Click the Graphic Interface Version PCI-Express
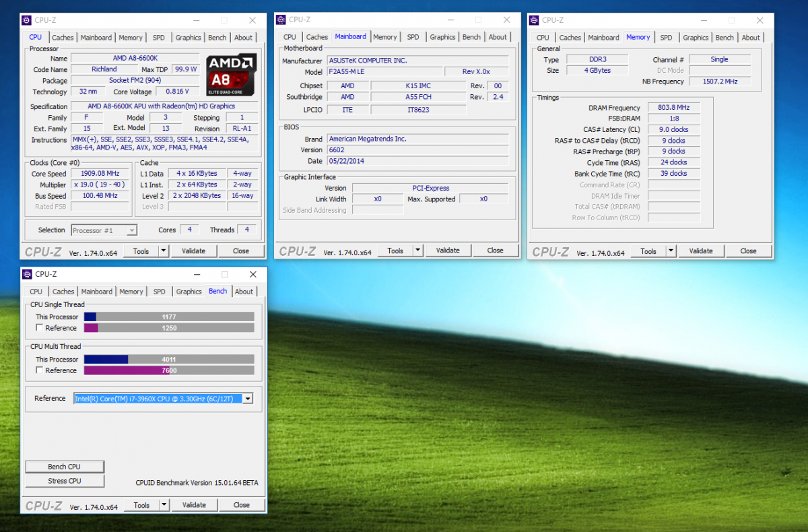The image size is (808, 532). (x=430, y=188)
